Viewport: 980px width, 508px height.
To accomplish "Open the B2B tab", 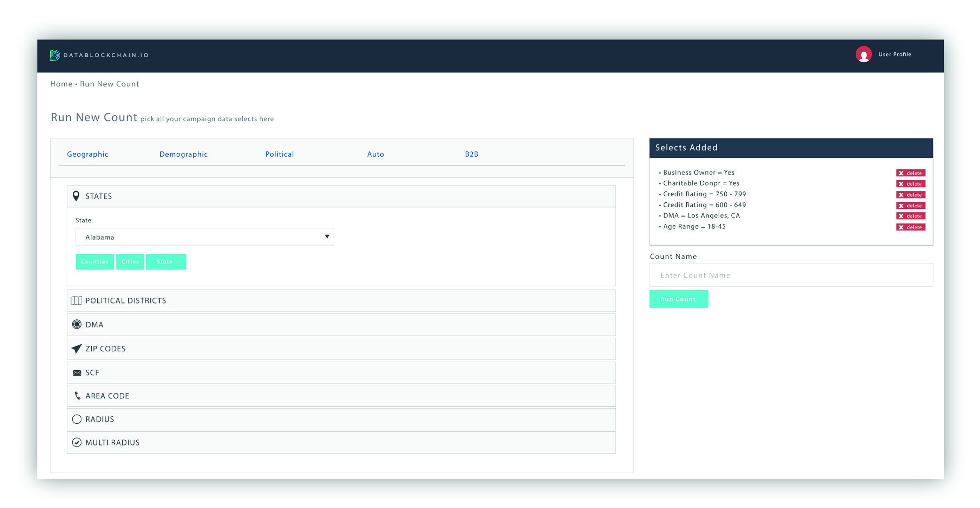I will tap(471, 154).
